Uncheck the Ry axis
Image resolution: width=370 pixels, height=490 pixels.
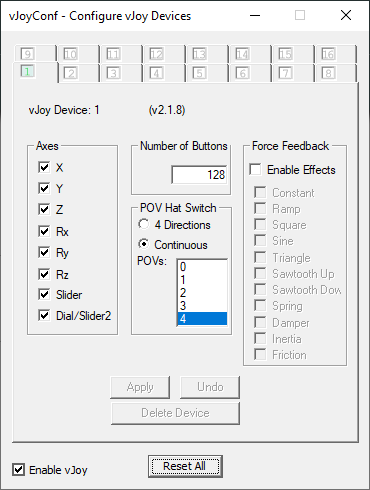coord(44,253)
